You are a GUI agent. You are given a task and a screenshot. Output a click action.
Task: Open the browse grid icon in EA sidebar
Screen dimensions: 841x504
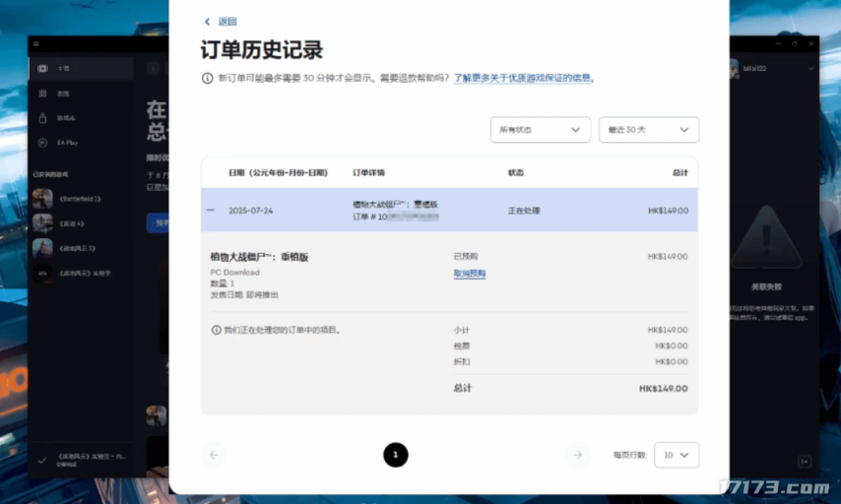tap(42, 94)
